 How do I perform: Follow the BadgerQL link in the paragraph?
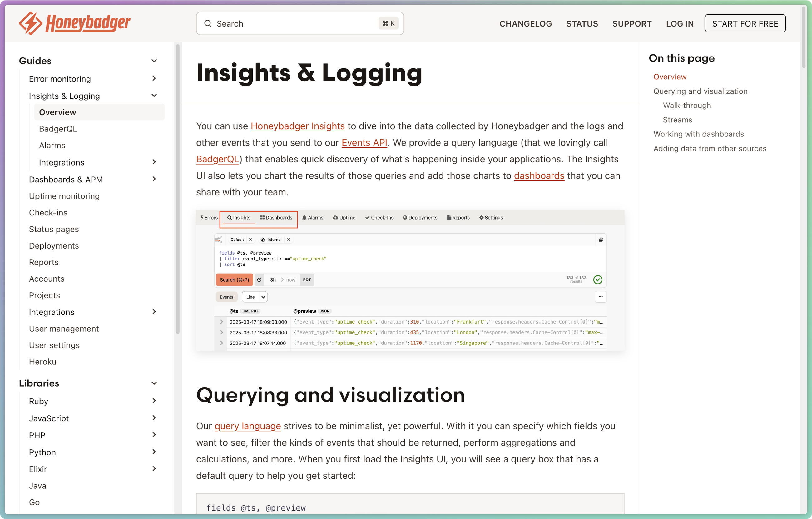[x=217, y=159]
